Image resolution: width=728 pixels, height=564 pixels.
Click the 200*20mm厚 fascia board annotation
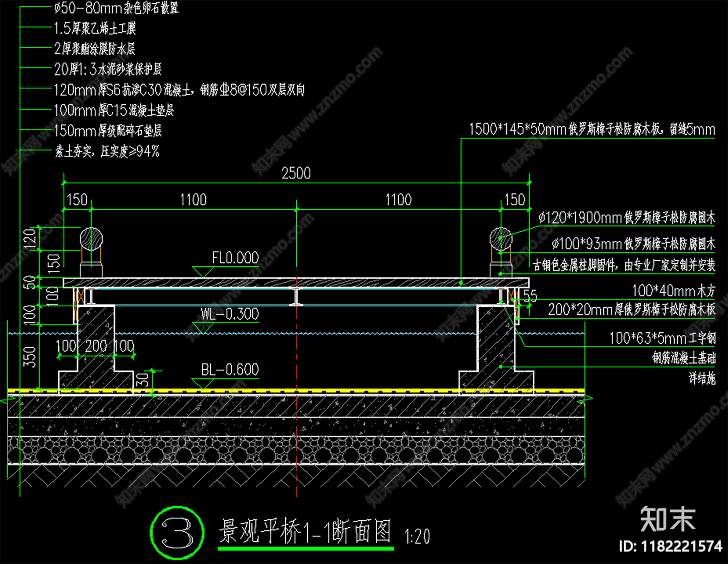632,310
